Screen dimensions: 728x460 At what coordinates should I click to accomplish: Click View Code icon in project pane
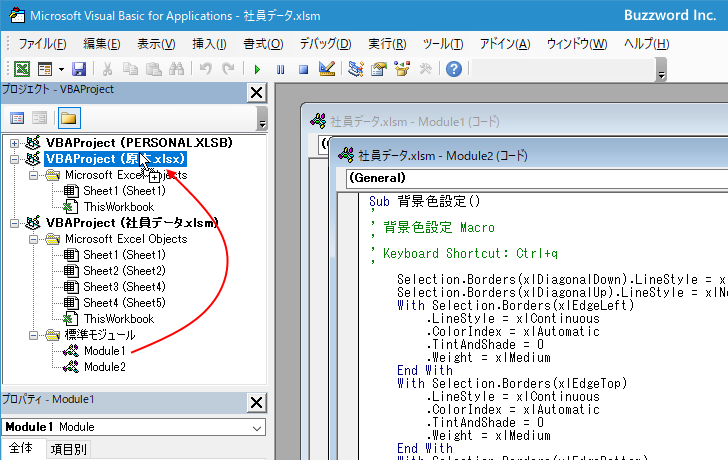(17, 118)
